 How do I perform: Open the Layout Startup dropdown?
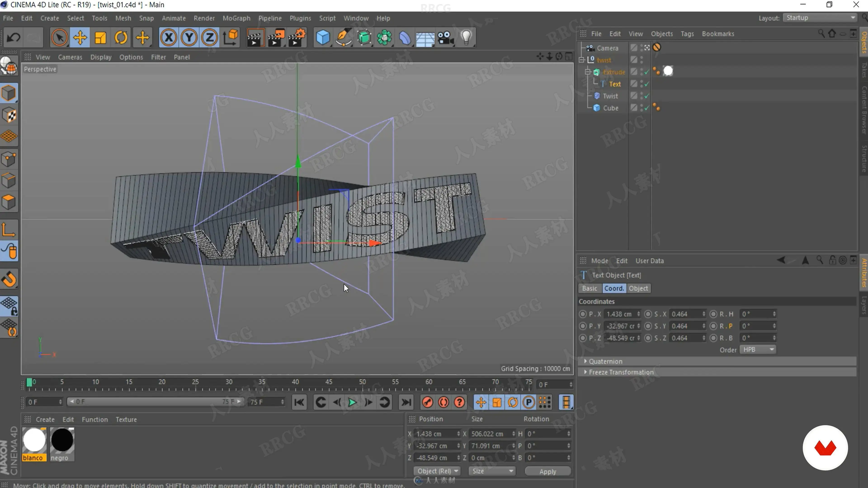[820, 18]
